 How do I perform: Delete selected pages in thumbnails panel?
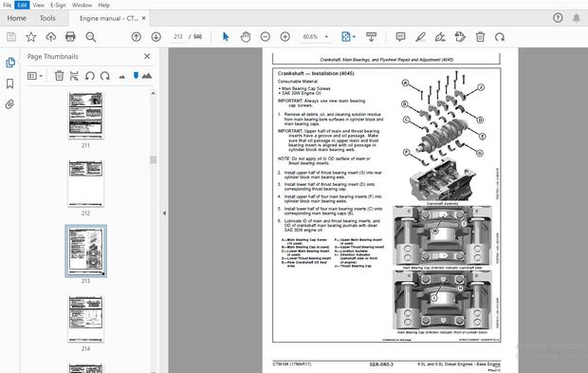(59, 76)
